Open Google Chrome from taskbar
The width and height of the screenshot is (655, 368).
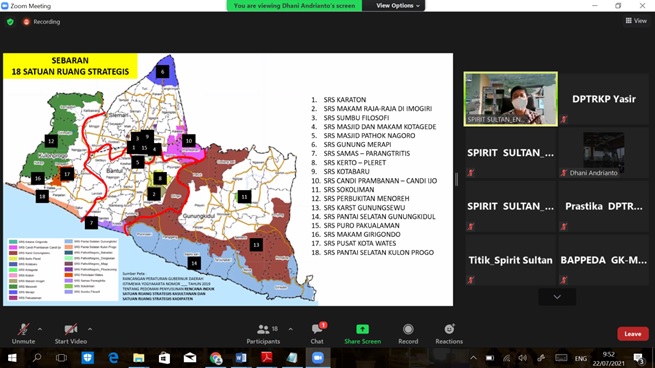pyautogui.click(x=216, y=358)
